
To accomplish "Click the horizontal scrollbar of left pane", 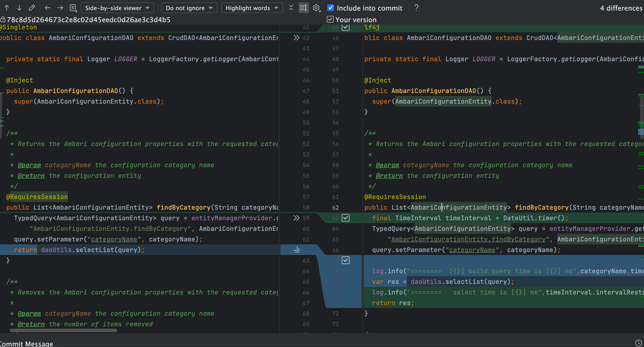I will (x=63, y=330).
